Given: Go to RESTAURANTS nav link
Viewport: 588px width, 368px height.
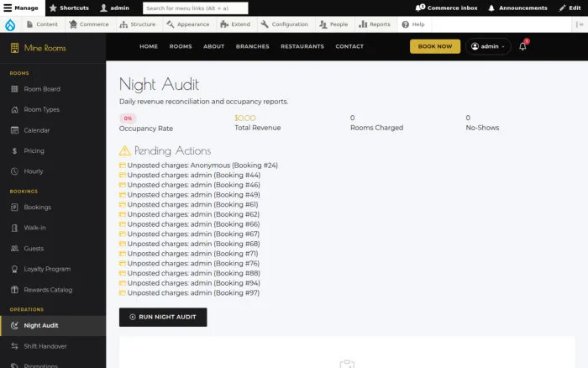Looking at the screenshot, I should [302, 46].
